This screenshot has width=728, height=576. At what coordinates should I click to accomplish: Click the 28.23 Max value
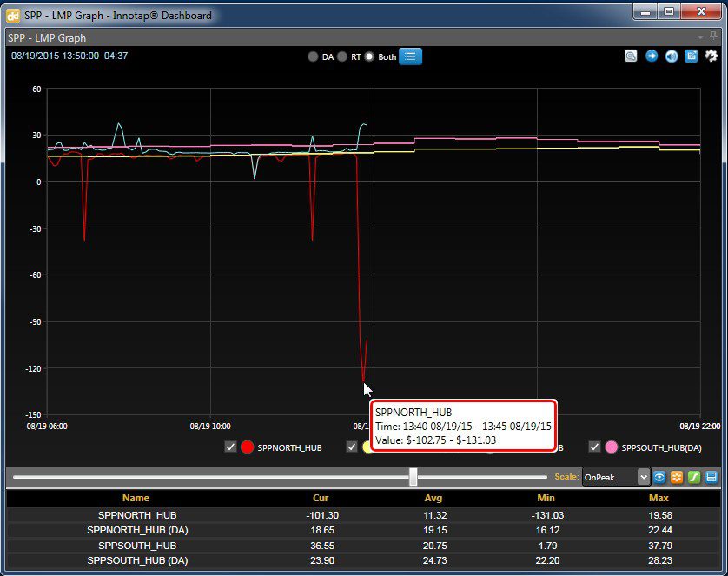[660, 560]
